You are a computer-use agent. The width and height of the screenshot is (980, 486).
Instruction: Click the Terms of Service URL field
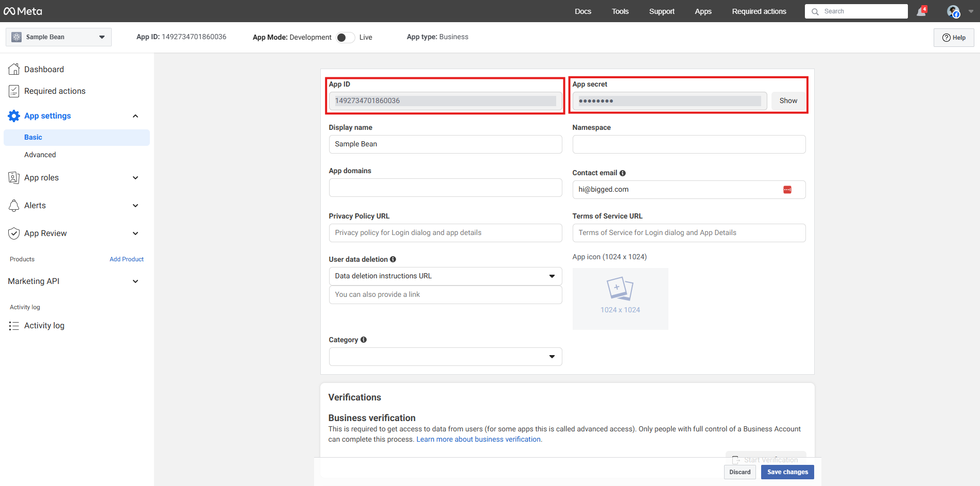(x=689, y=233)
